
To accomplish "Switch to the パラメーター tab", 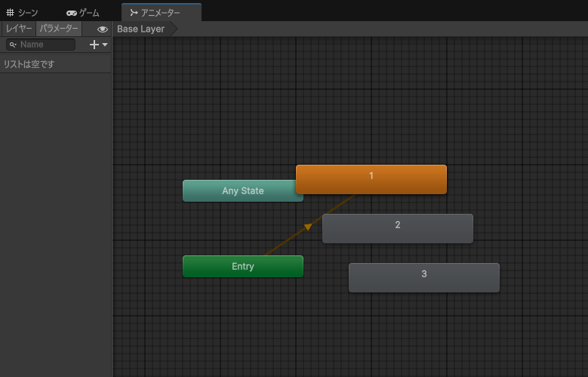I will tap(59, 29).
